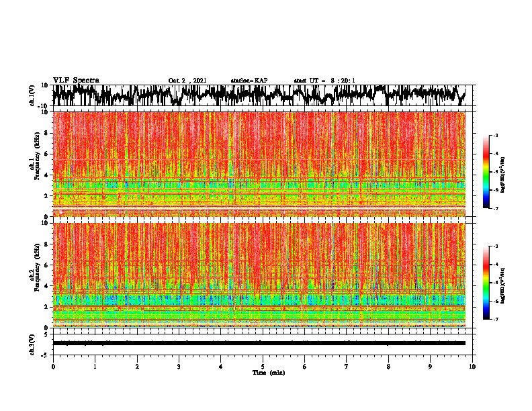Screen dimensions: 532x411
Task: Click the ch.1 voltage waveform trace panel
Action: tap(262, 95)
